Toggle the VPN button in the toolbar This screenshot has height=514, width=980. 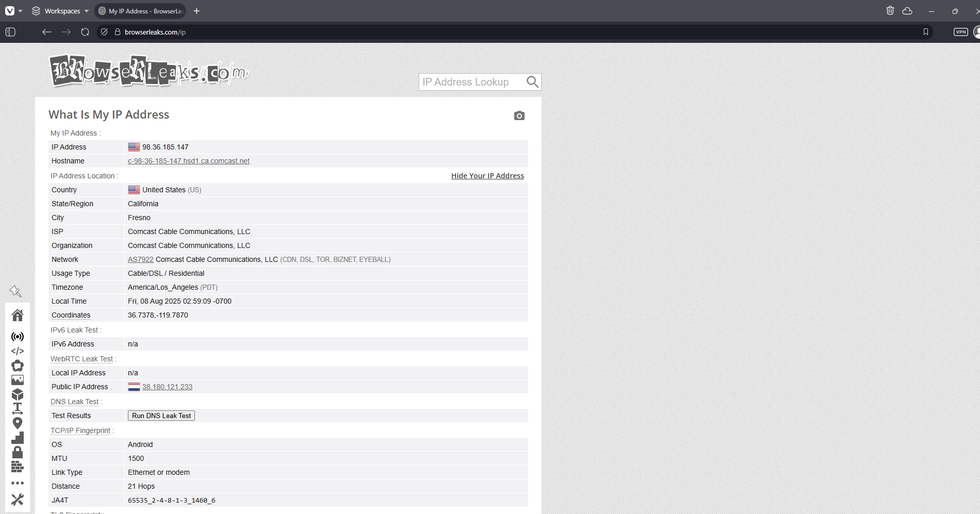960,32
